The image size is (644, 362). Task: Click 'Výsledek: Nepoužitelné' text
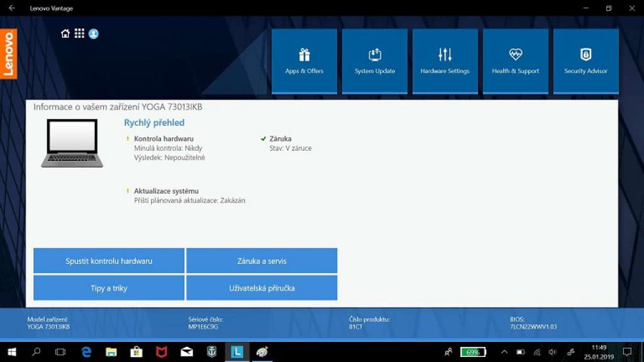(169, 158)
